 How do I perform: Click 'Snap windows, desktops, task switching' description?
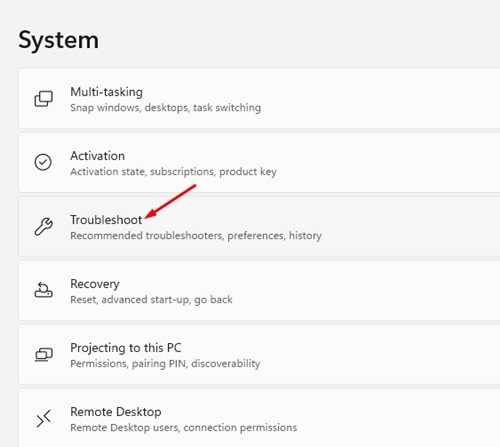(165, 108)
